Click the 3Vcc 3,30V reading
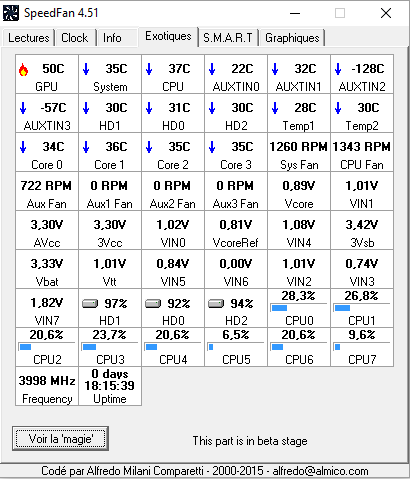The image size is (410, 479). (110, 230)
